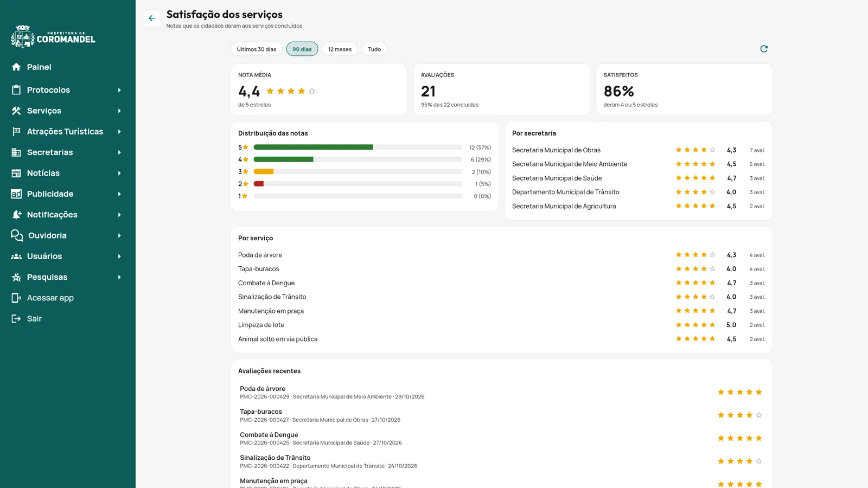Click Animal solto em via pública row
Screen dimensions: 868x488
(x=502, y=339)
